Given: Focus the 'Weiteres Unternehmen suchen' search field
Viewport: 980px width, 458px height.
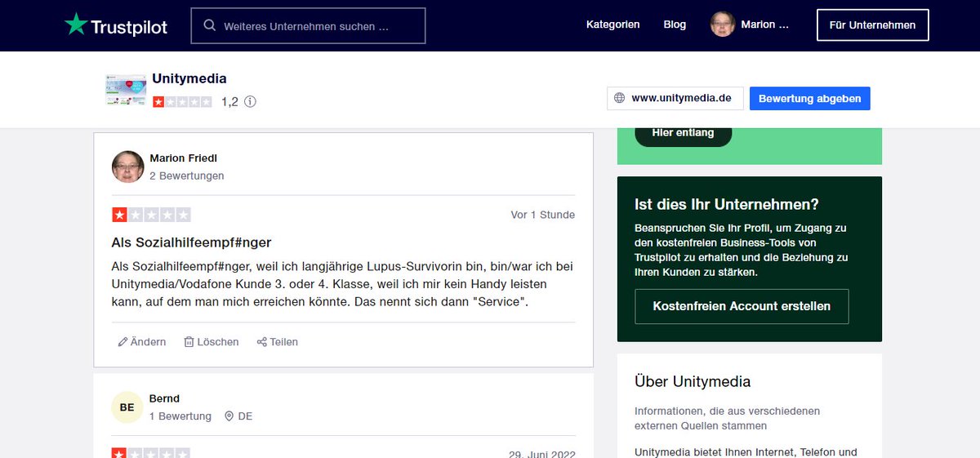Looking at the screenshot, I should (308, 25).
